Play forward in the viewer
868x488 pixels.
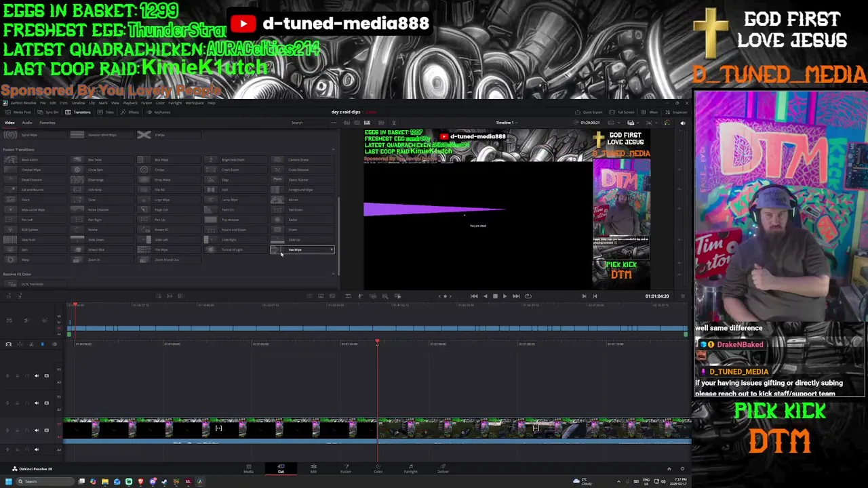[x=505, y=296]
